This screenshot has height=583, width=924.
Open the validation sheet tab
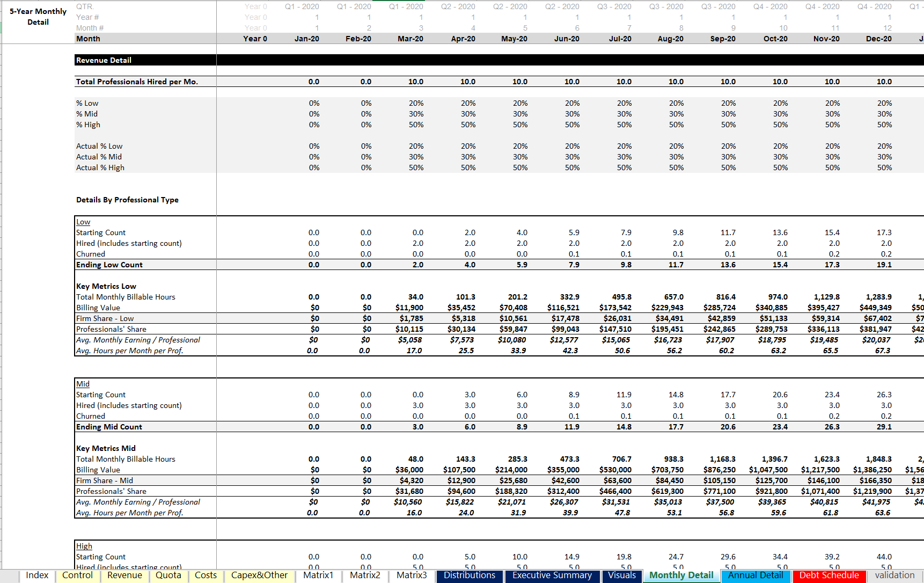(892, 575)
